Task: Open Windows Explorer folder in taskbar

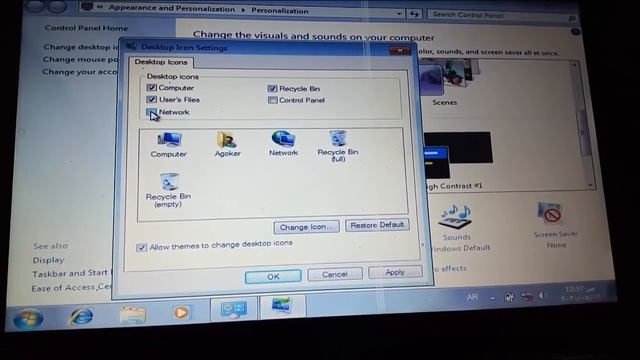Action: 133,315
